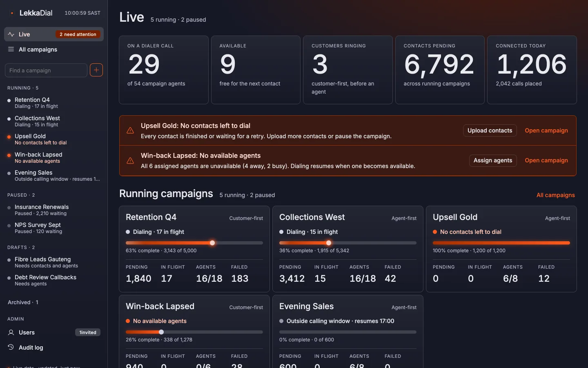Viewport: 588px width, 368px height.
Task: Click the Live pulse icon in sidebar
Action: pyautogui.click(x=11, y=34)
